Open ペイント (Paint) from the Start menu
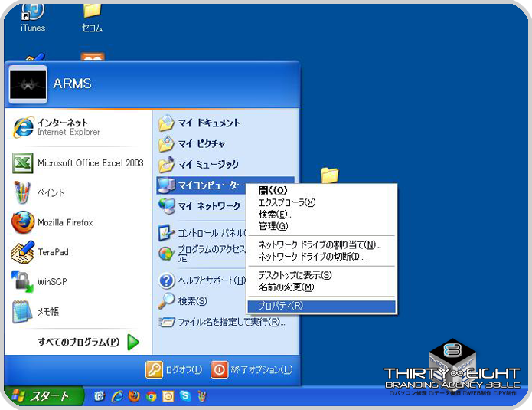This screenshot has height=410, width=532. [x=51, y=192]
